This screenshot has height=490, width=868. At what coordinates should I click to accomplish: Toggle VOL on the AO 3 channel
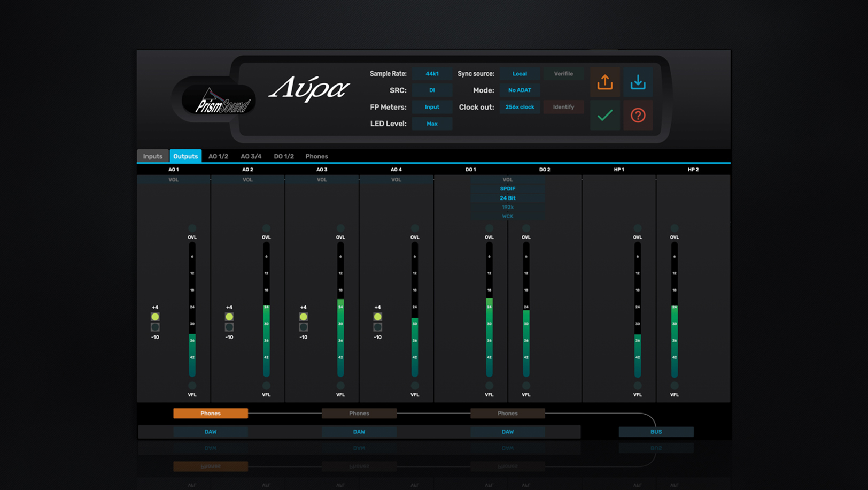pos(322,180)
